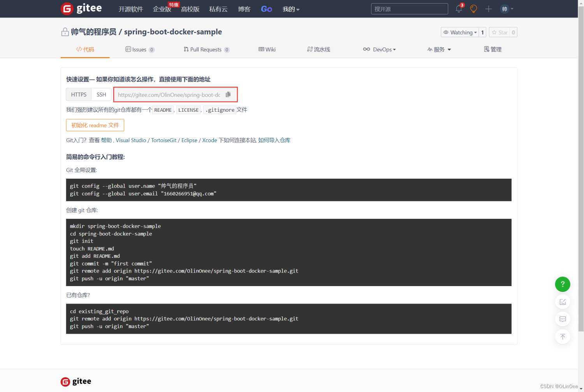Open 企业版 in the navbar
Viewport: 584px width, 392px height.
click(x=162, y=9)
